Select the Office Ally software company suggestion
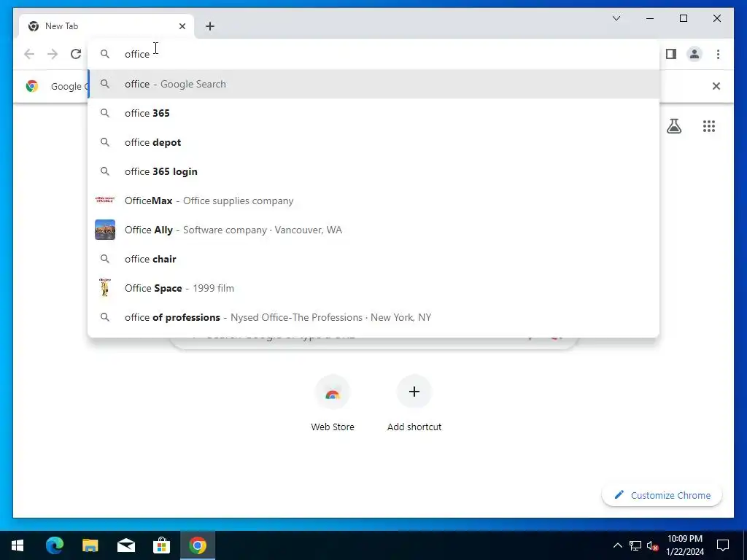This screenshot has height=560, width=747. (x=373, y=230)
